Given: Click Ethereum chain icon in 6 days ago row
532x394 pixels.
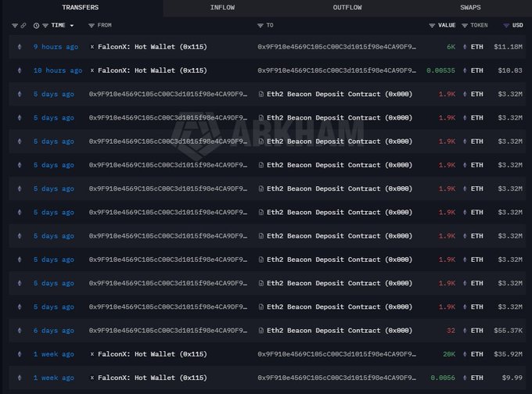Looking at the screenshot, I should pos(20,331).
